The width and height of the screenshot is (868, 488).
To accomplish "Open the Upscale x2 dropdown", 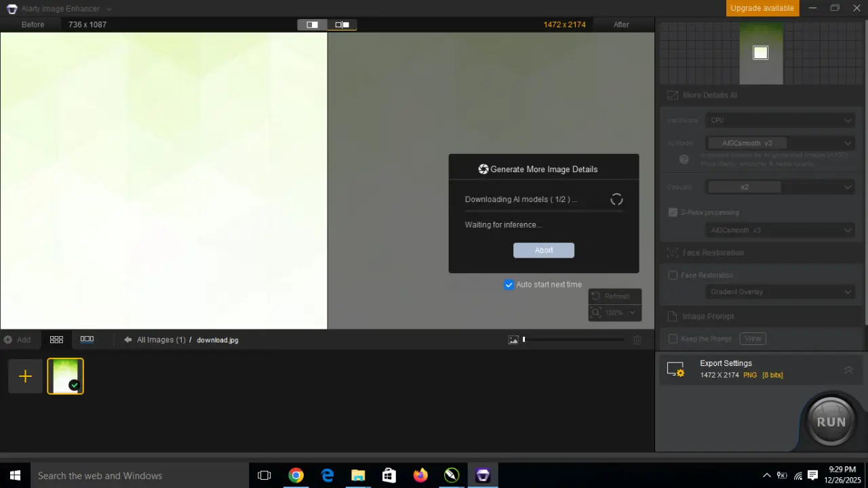I will (780, 187).
